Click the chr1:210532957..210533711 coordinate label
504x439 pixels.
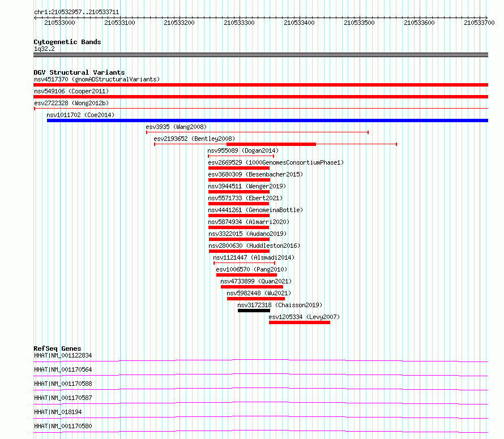coord(76,12)
